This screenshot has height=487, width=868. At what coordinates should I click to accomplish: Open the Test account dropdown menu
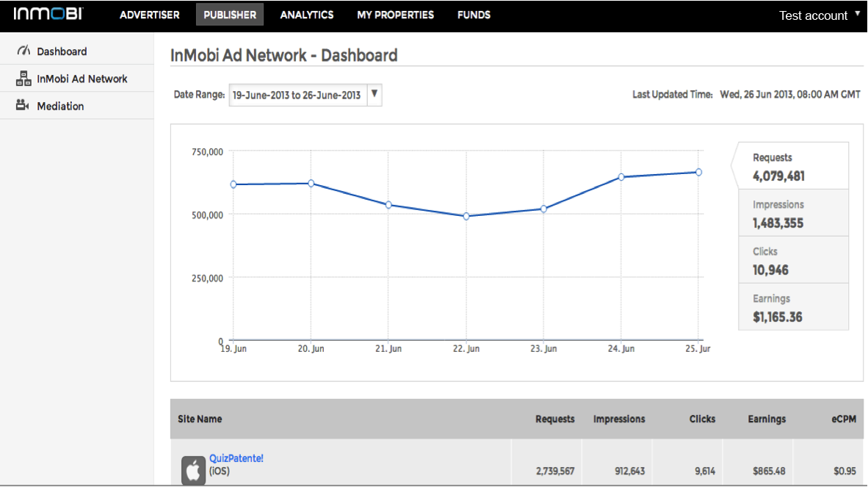[820, 15]
